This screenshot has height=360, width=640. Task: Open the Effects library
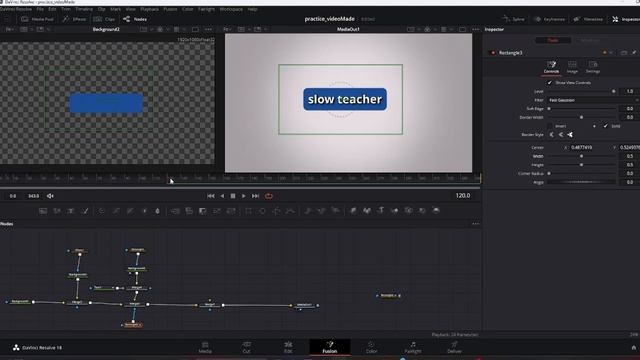click(x=74, y=19)
